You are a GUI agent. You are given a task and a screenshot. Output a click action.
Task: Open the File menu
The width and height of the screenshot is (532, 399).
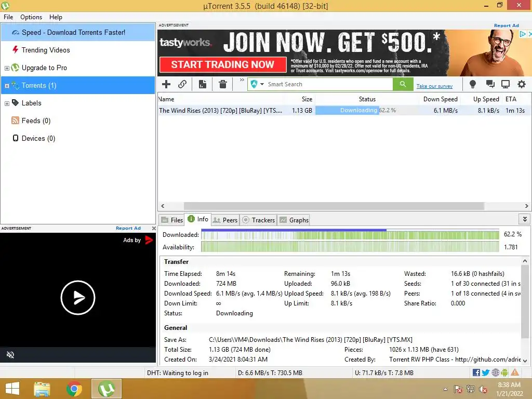pyautogui.click(x=8, y=17)
